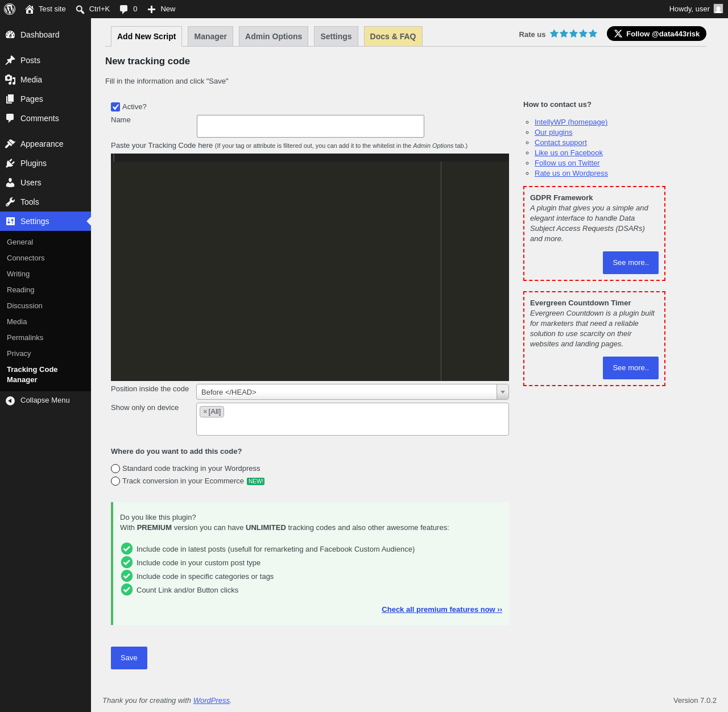728x712 pixels.
Task: Click the Posts pushpin icon
Action: coord(10,60)
